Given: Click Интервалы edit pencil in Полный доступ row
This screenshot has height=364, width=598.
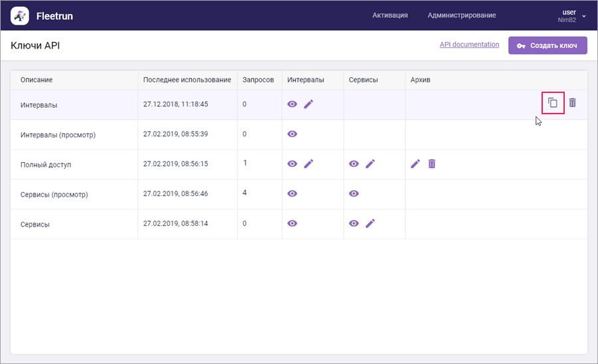Looking at the screenshot, I should [x=308, y=163].
